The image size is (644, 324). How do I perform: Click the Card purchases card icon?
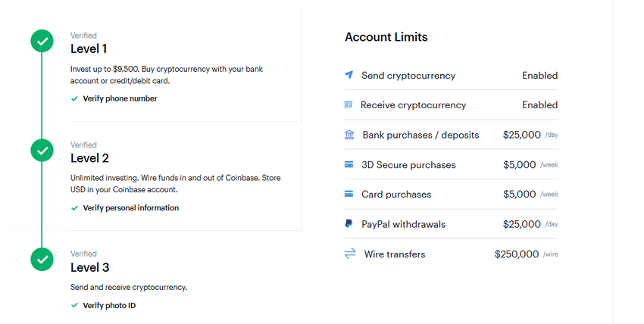point(349,194)
